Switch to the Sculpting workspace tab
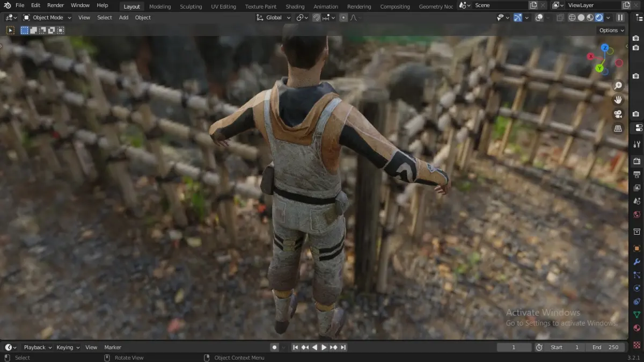The height and width of the screenshot is (362, 644). click(x=191, y=6)
